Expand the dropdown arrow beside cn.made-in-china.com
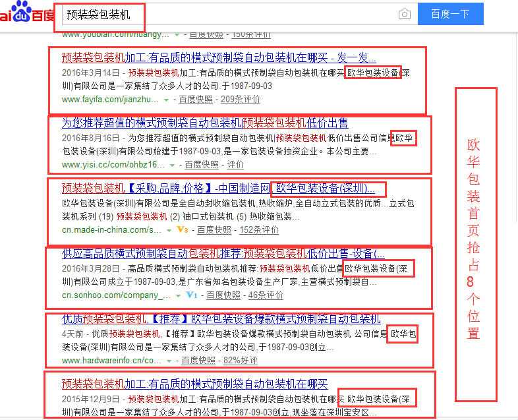Screen dimensions: 518x420 (x=169, y=230)
